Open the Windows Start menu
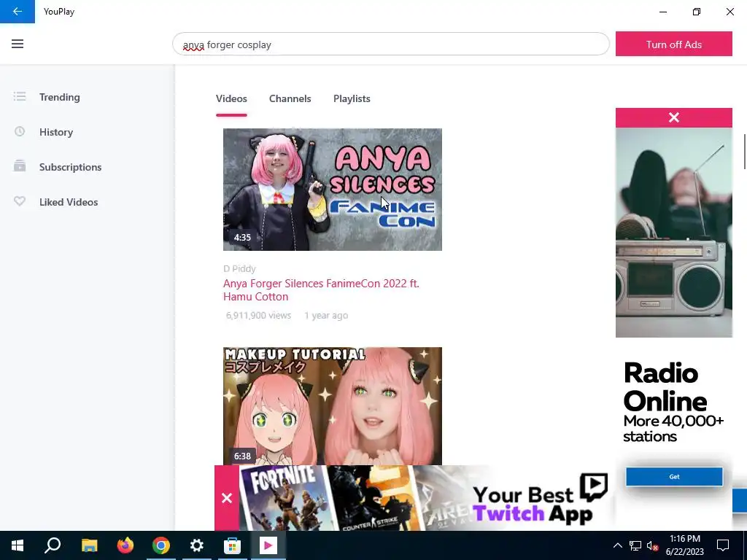 18,545
